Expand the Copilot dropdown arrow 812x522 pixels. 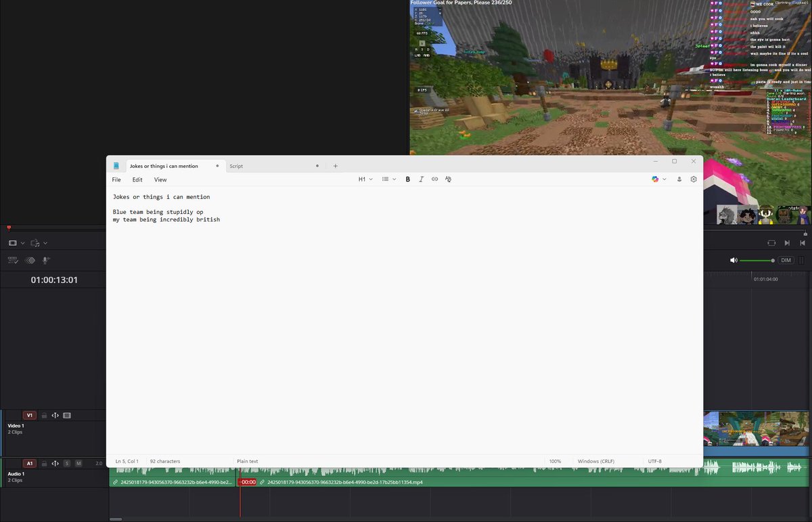point(664,179)
